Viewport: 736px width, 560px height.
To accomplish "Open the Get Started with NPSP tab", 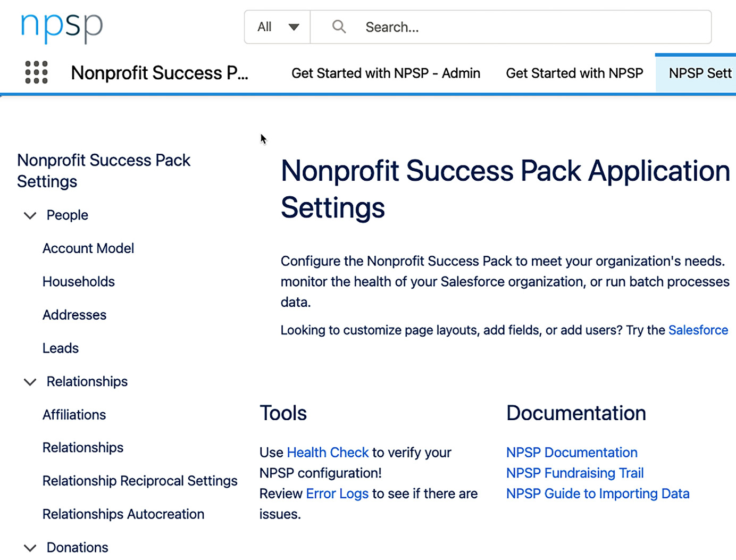I will [574, 73].
